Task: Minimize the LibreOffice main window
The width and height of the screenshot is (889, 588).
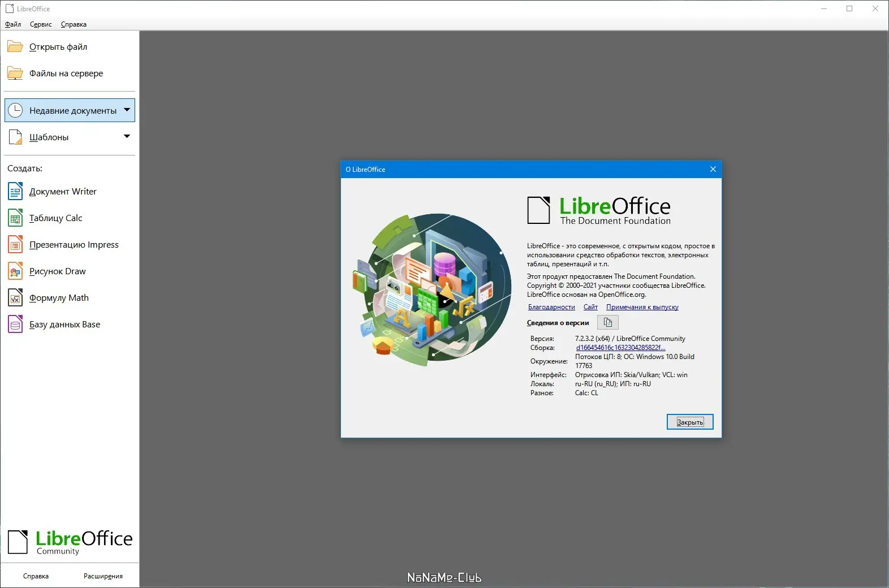Action: tap(824, 8)
